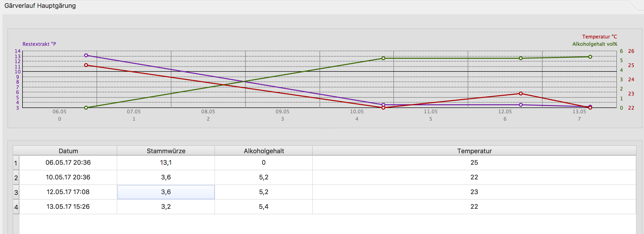Click the green Alkoholgehalt point at zero

(x=86, y=108)
